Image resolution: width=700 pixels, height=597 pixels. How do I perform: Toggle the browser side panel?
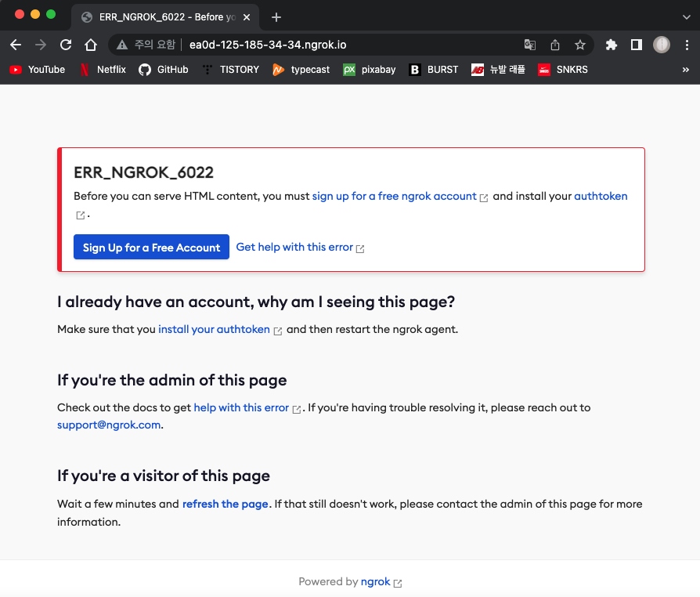[x=636, y=45]
